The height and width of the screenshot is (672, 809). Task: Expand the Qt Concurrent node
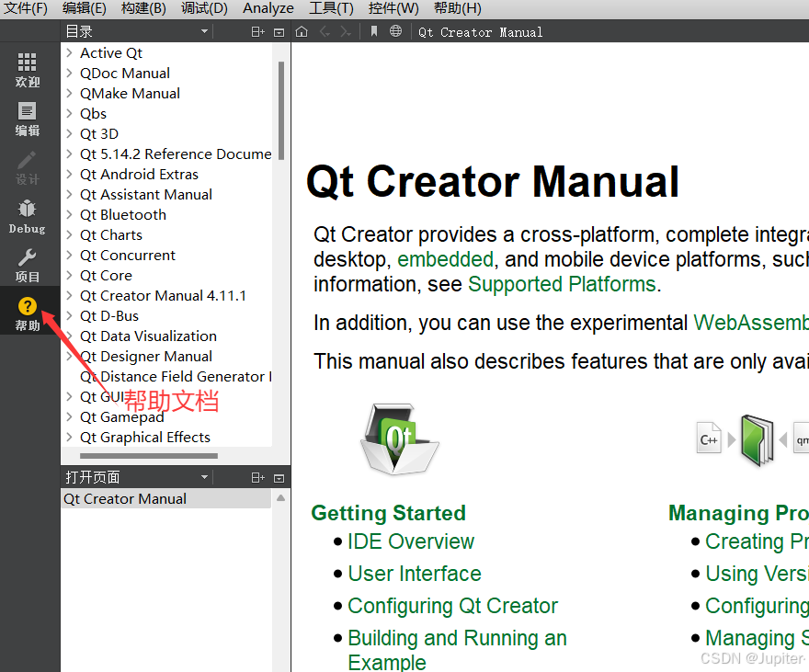coord(69,255)
